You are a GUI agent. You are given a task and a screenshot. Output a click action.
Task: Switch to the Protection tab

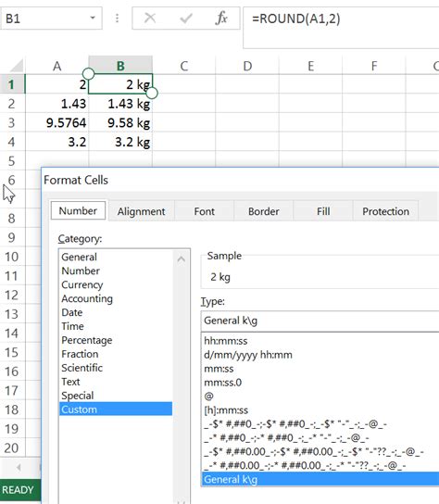385,211
